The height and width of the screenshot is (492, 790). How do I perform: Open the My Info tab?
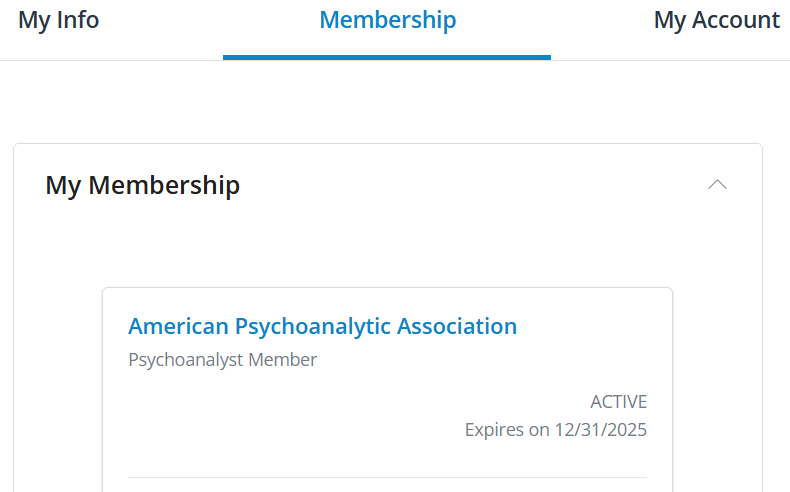coord(59,20)
